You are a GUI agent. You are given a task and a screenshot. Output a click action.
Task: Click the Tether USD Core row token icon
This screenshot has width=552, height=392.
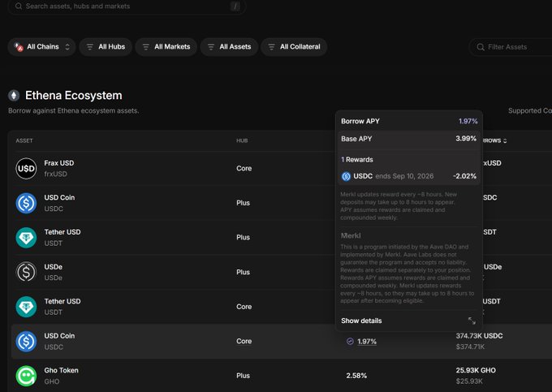pyautogui.click(x=26, y=307)
